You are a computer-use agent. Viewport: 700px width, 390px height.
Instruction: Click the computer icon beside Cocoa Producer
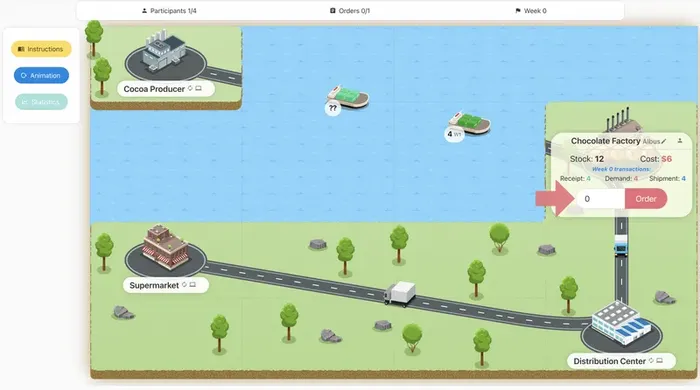(x=199, y=88)
